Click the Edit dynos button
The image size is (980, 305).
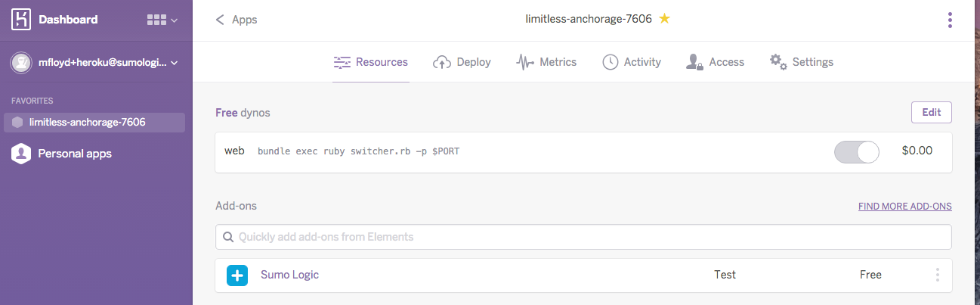tap(931, 112)
